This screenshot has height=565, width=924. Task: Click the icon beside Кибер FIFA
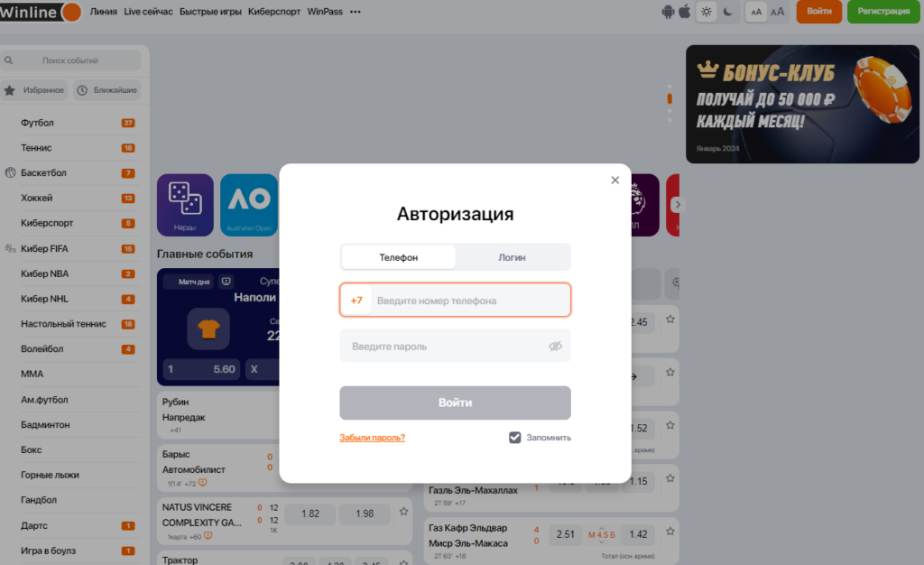[x=10, y=248]
